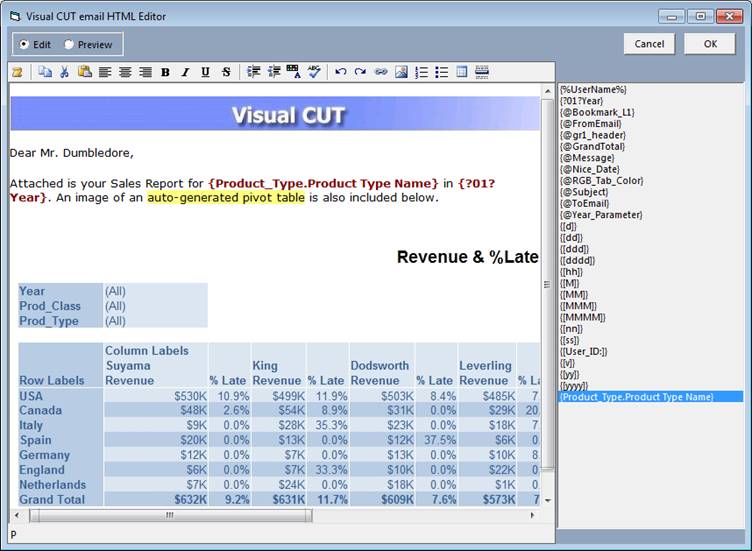Click the 'Revenue & %Late' heading
The height and width of the screenshot is (551, 752).
[468, 257]
